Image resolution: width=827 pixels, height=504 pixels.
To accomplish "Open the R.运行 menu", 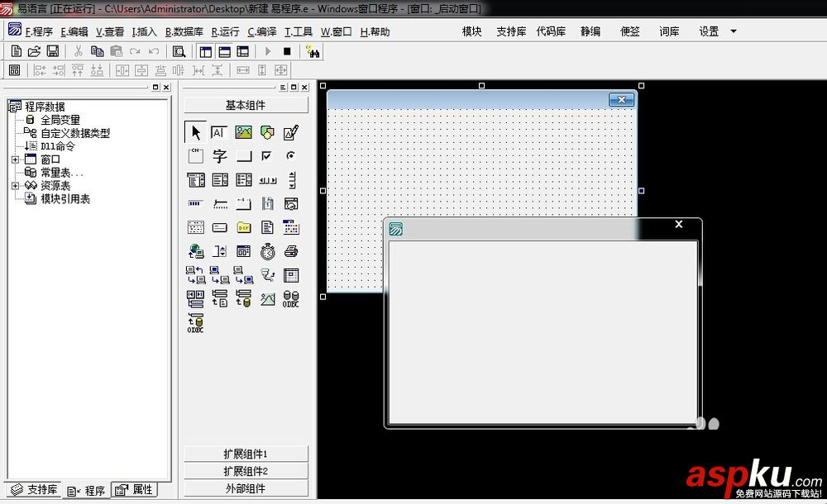I will click(x=225, y=31).
